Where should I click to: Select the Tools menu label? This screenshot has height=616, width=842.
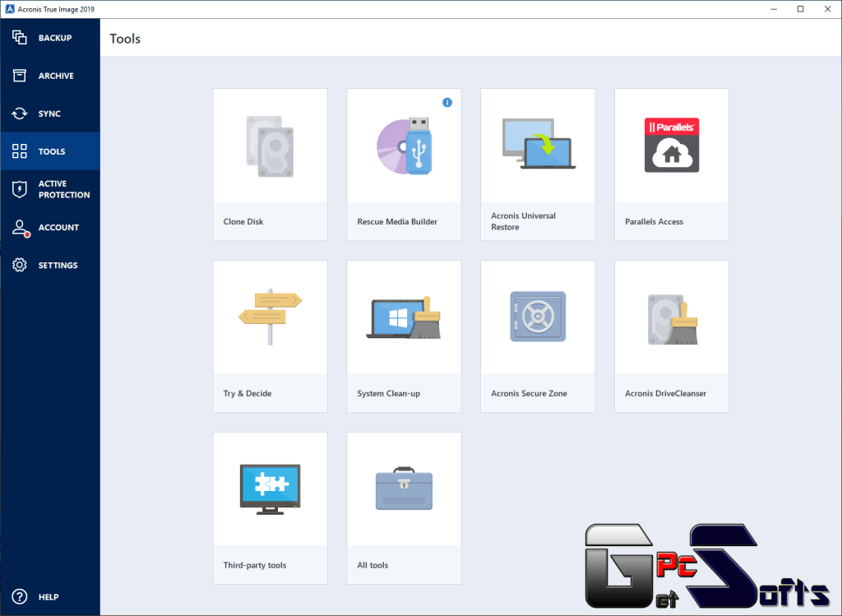(52, 151)
